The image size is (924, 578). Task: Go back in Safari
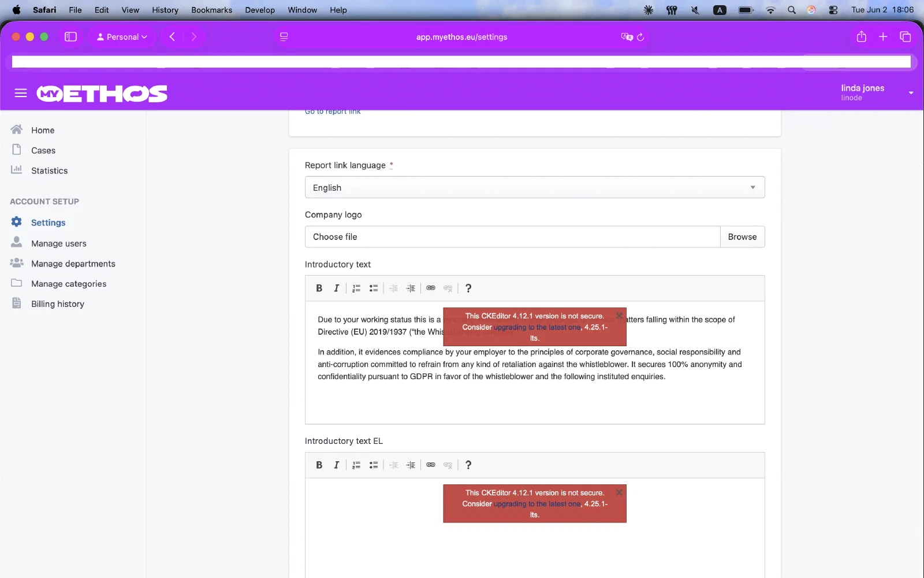pos(172,37)
